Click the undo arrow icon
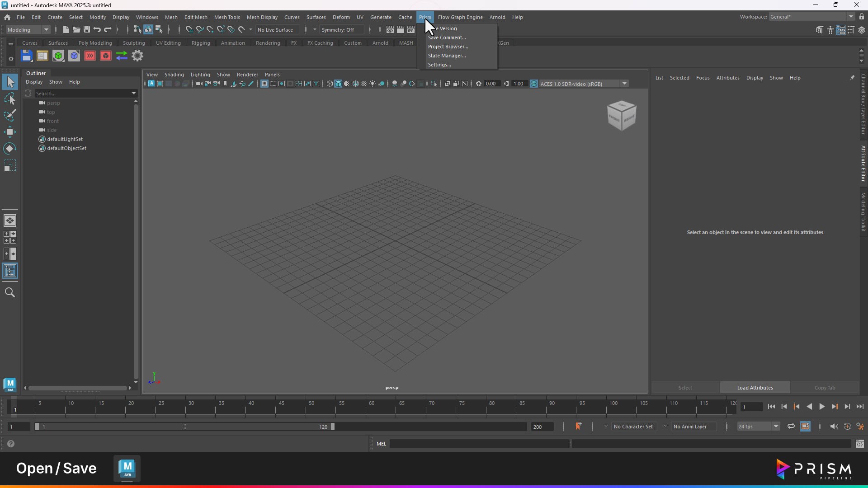 [x=97, y=30]
